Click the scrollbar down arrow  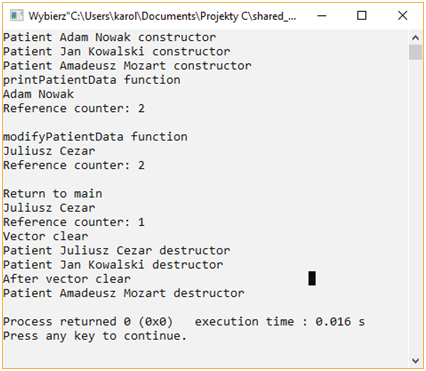[415, 360]
